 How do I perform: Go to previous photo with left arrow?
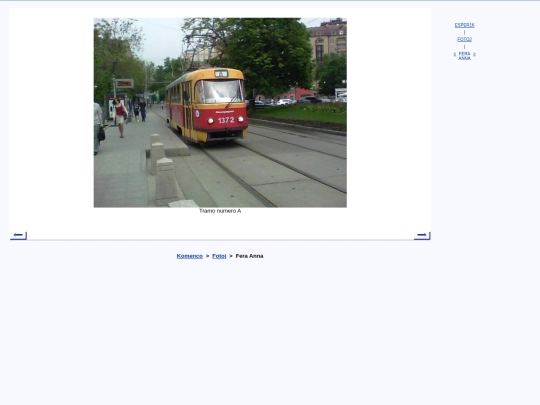coord(19,236)
